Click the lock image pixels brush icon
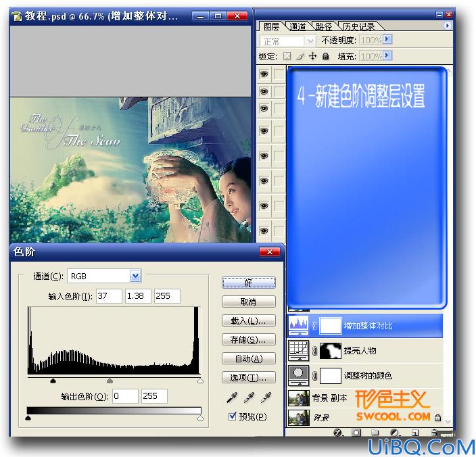Screen dimensions: 476x457 tap(300, 56)
